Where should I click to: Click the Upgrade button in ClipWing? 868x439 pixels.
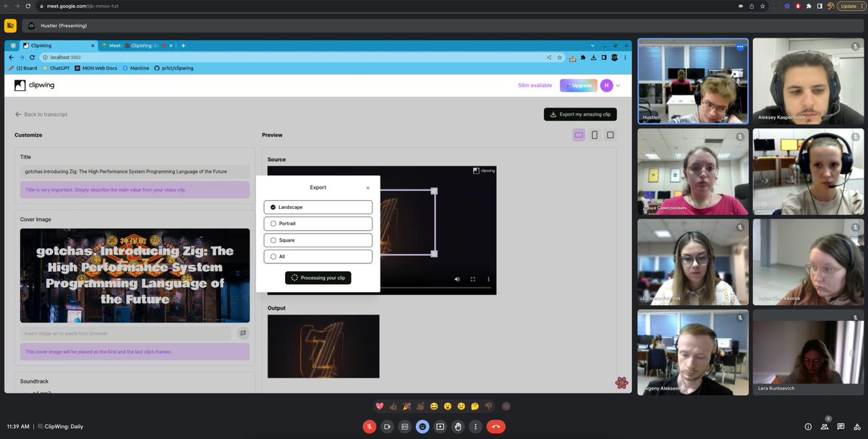579,85
